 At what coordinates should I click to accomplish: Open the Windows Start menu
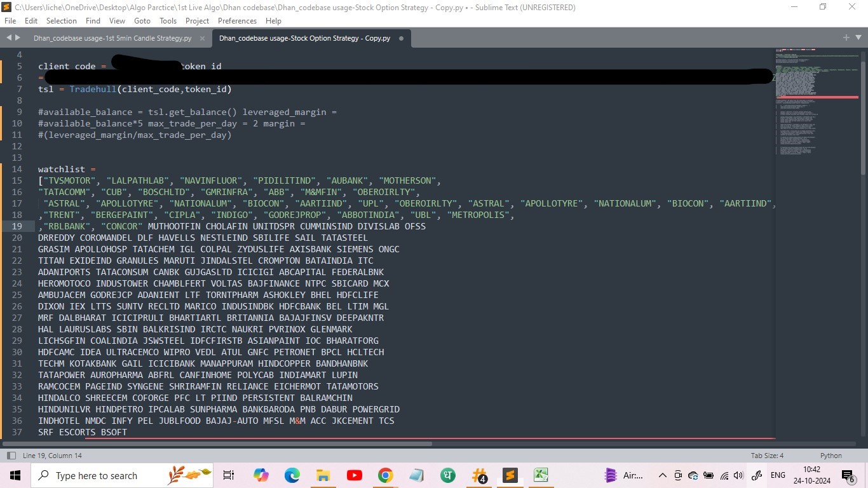click(x=15, y=475)
